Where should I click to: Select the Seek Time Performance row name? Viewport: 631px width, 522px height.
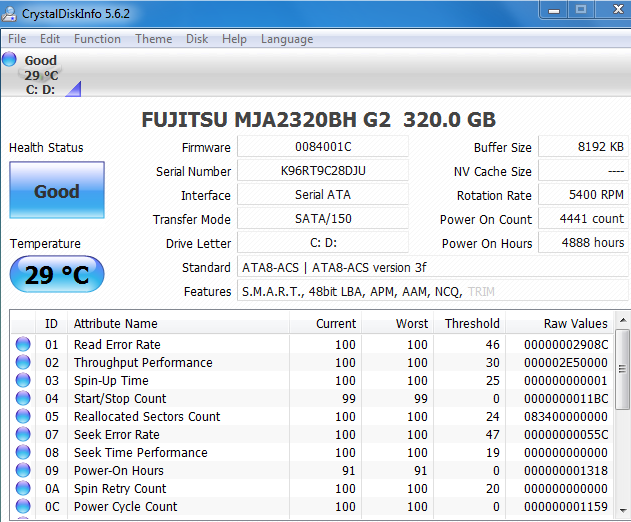point(140,452)
